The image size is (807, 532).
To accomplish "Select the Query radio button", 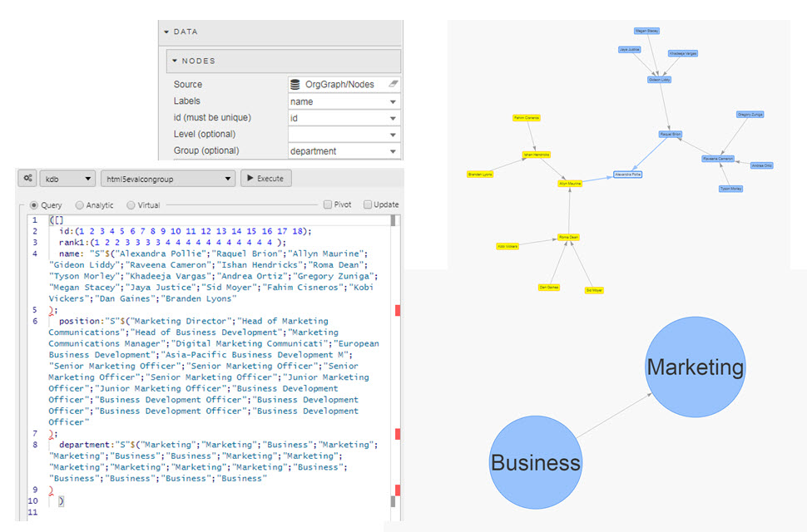I will coord(34,204).
